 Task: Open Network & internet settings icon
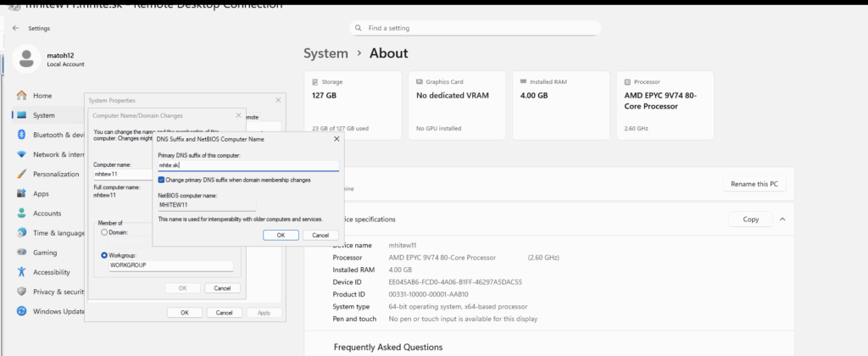click(x=22, y=154)
